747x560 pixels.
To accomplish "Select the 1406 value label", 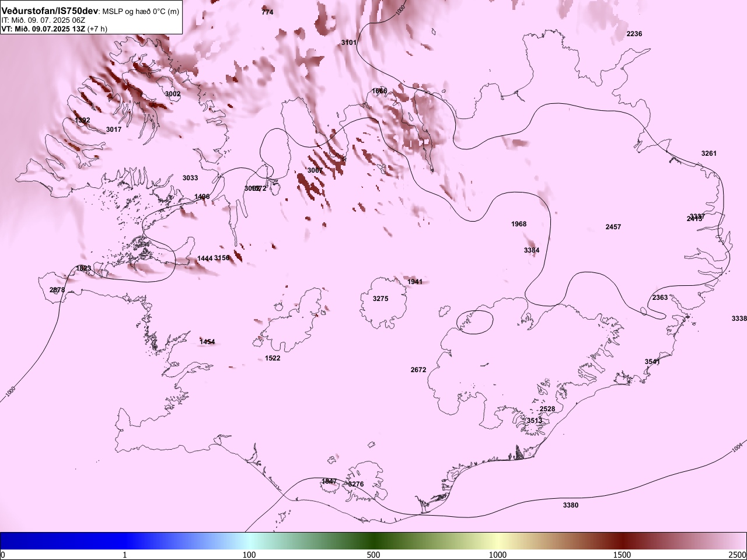I will [x=202, y=197].
